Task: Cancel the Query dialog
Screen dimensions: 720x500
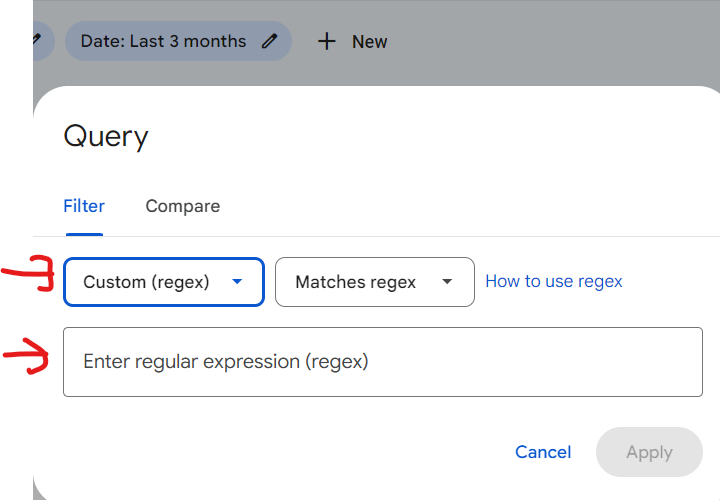Action: pos(543,452)
